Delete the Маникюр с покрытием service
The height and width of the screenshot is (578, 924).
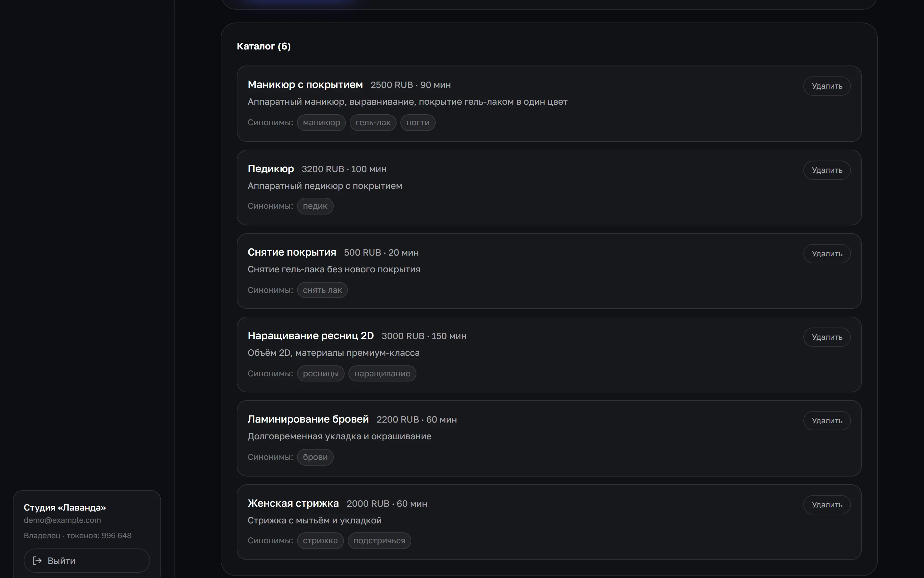coord(827,86)
